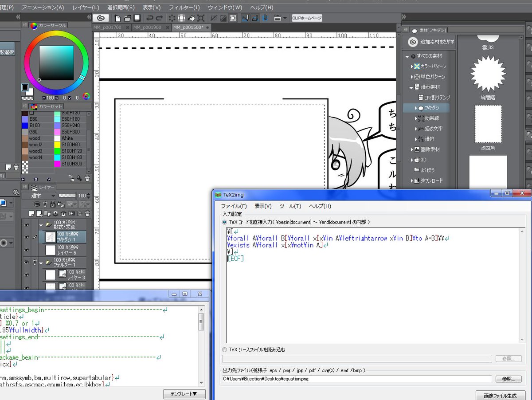Click Transfer to lower layer icon
The height and width of the screenshot is (400, 532).
[x=55, y=214]
